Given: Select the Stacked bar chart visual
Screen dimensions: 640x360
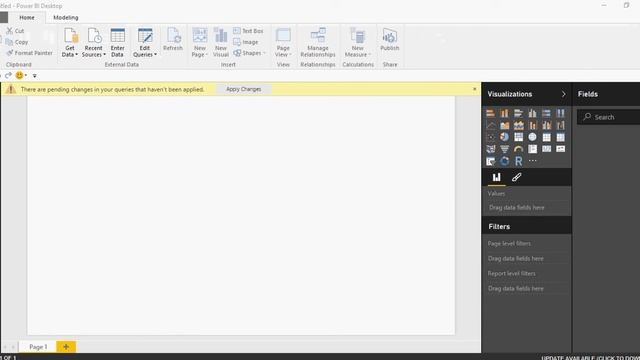Looking at the screenshot, I should 491,113.
